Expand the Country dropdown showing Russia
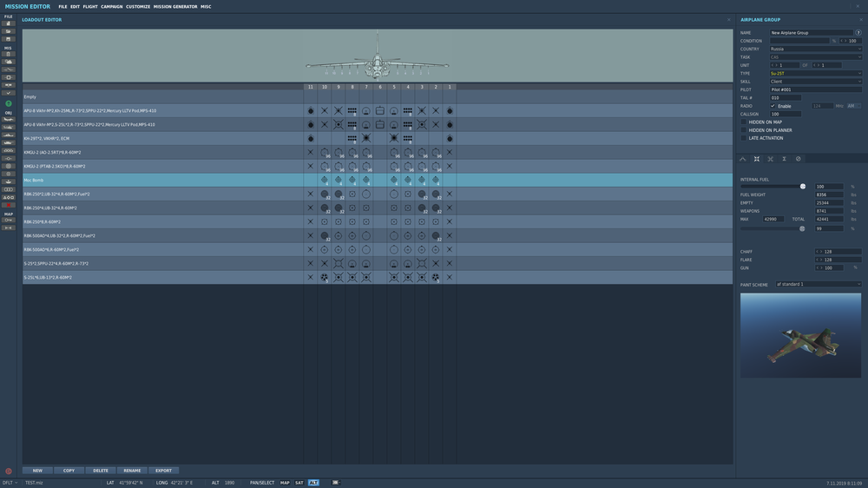 tap(815, 49)
